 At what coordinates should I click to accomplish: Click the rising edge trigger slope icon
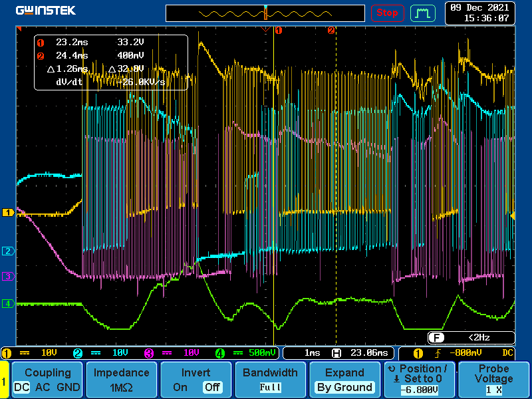pos(438,354)
